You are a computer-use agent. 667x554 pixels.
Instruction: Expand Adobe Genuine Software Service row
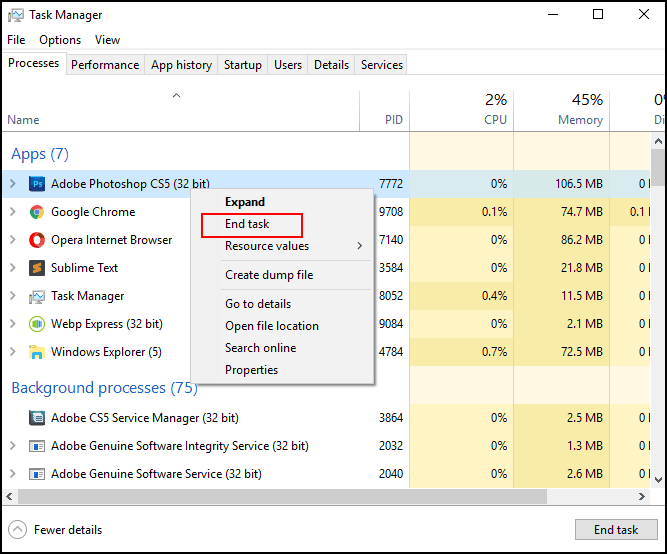tap(13, 474)
